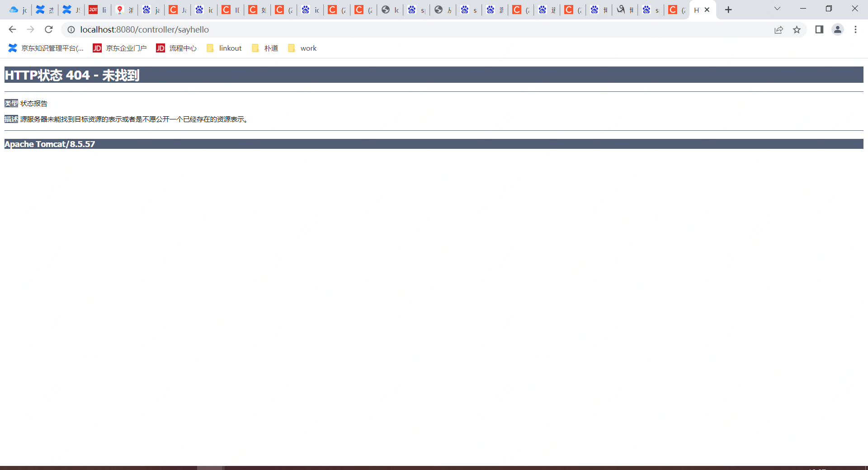
Task: Expand the linkout bookmark folder
Action: click(x=224, y=48)
